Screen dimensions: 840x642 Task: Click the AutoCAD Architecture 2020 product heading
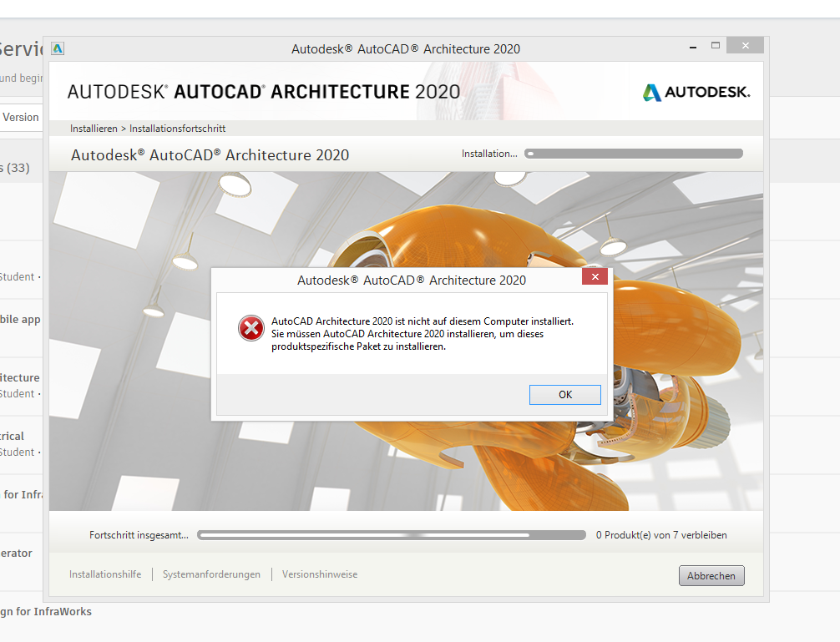(210, 154)
